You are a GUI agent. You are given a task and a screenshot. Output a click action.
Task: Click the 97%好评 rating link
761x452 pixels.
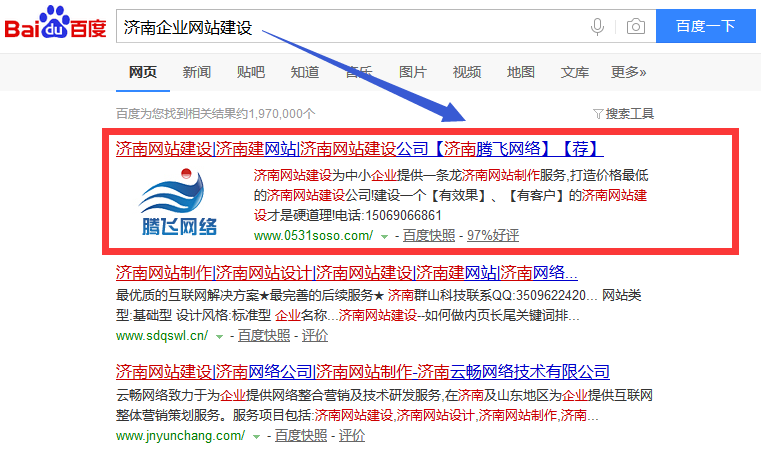pyautogui.click(x=493, y=235)
